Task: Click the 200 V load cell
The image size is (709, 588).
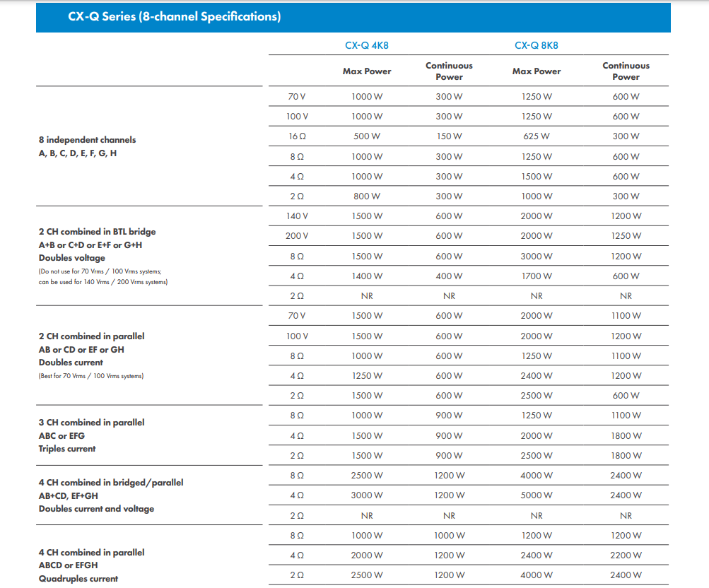Action: (297, 236)
